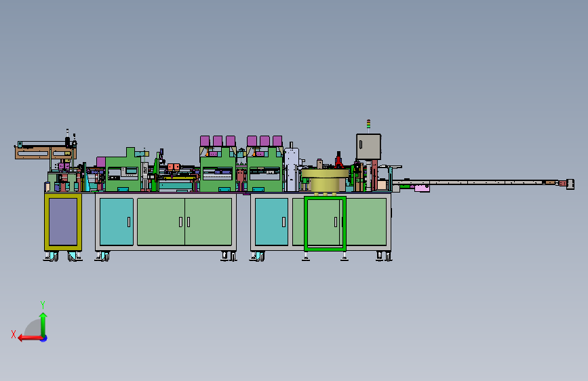
Task: Select the white cylindrical unit beside green presses
Action: point(292,169)
